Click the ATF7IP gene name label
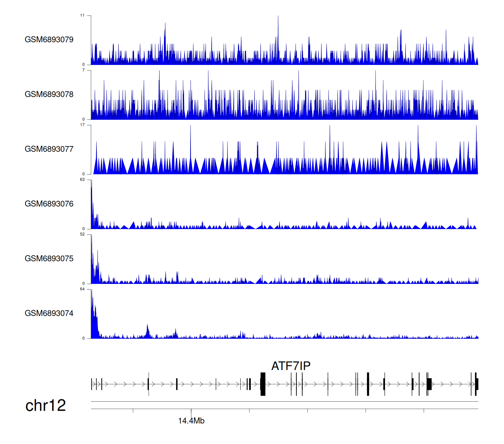The width and height of the screenshot is (504, 444). (291, 366)
